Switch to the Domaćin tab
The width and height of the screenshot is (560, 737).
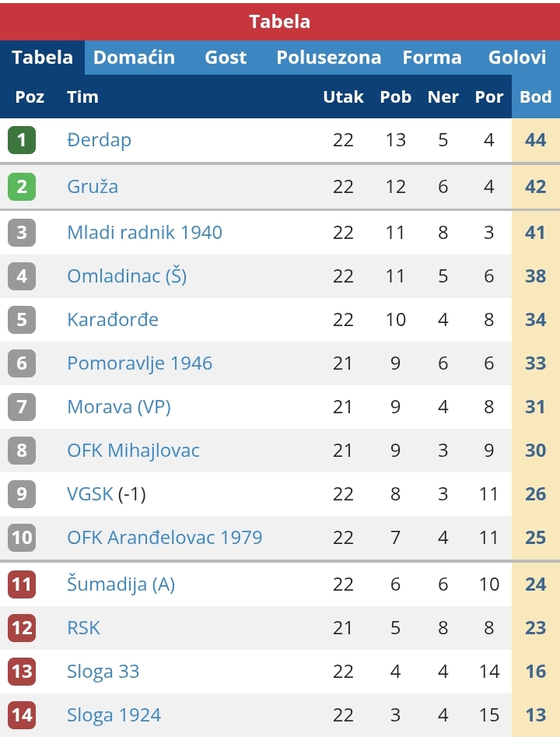click(134, 58)
